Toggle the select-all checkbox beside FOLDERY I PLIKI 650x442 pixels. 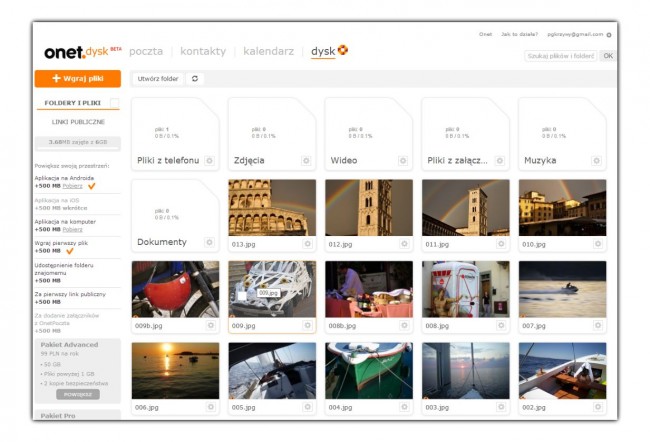tap(114, 102)
